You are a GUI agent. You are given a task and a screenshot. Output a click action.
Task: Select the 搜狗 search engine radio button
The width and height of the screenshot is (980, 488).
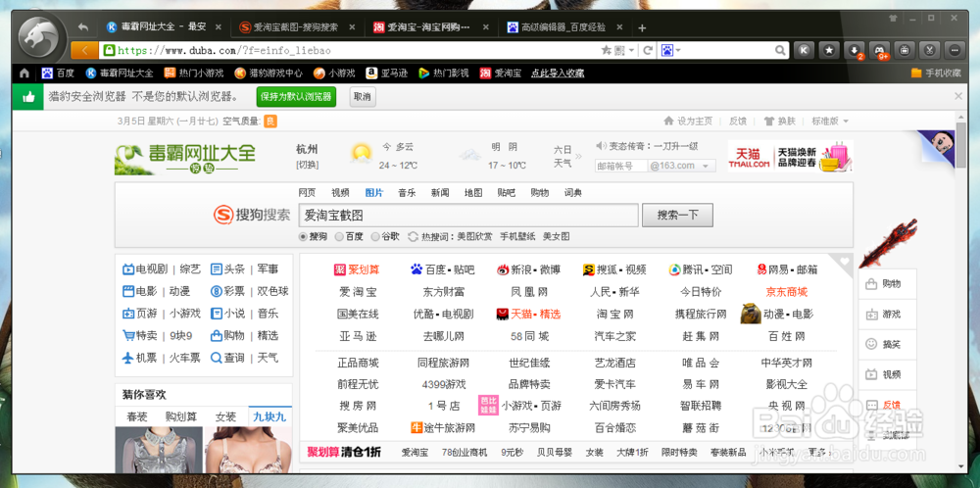click(303, 237)
